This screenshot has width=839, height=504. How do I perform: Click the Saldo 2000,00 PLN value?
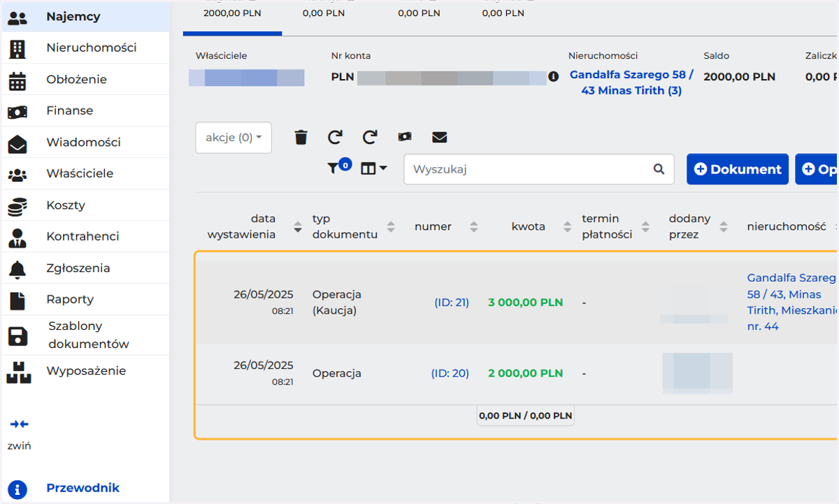pos(739,77)
